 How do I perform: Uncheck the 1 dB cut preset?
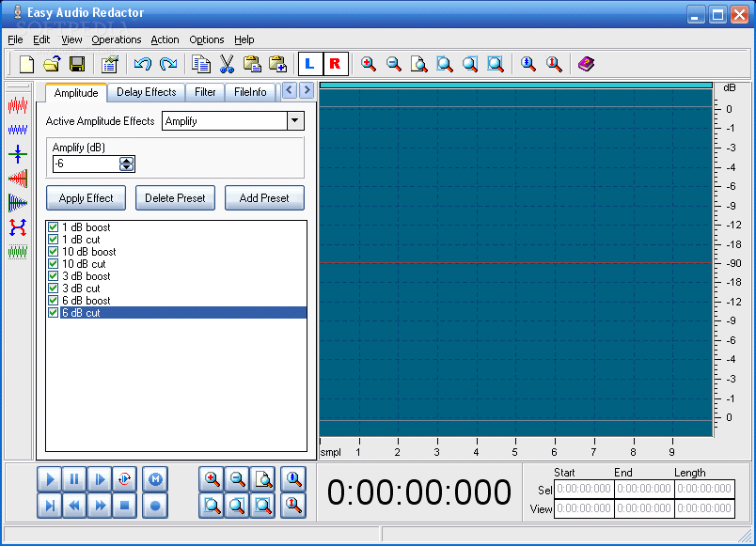point(54,239)
